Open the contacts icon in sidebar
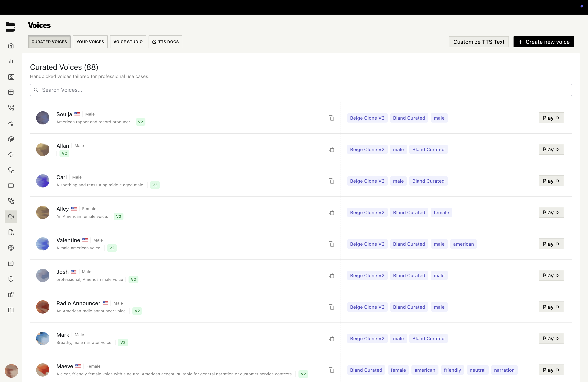The height and width of the screenshot is (382, 588). [11, 77]
